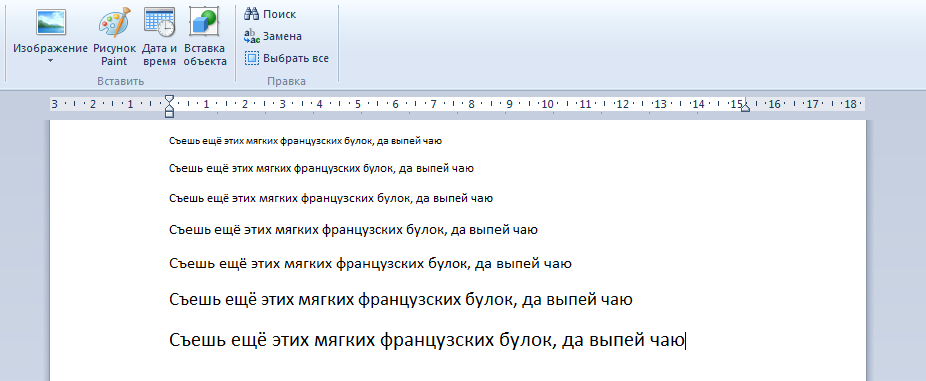Place cursor in the second text line
The width and height of the screenshot is (926, 381).
(x=321, y=168)
